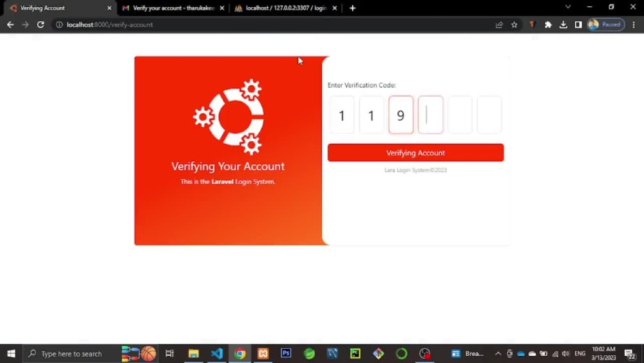The width and height of the screenshot is (644, 363).
Task: Open the Chrome three-dot menu
Action: [634, 25]
